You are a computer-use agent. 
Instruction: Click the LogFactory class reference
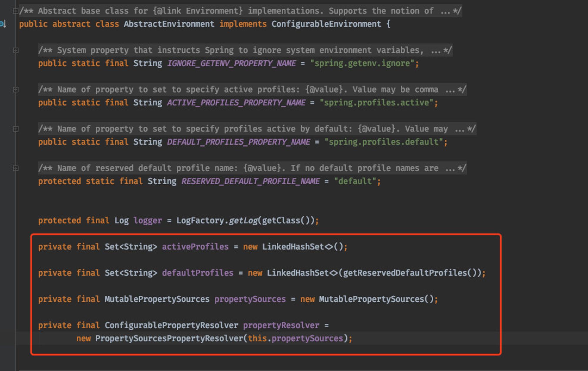coord(200,220)
